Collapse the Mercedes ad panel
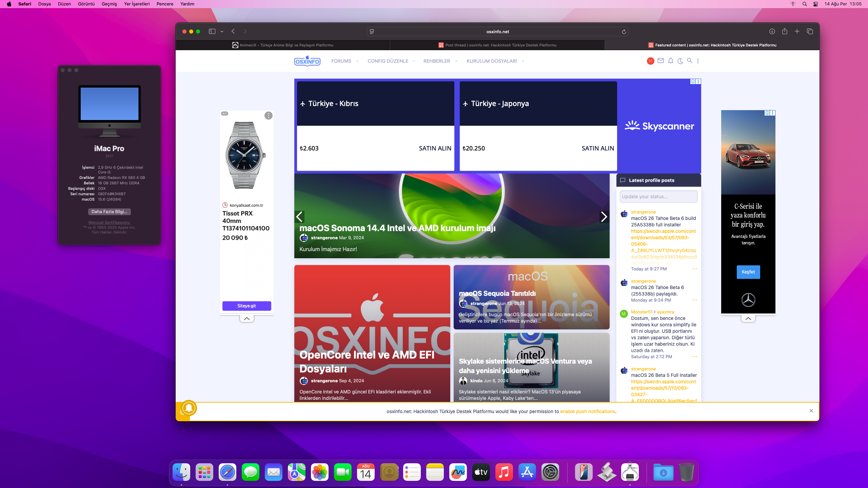Screen dimensions: 868x488 [x=748, y=319]
